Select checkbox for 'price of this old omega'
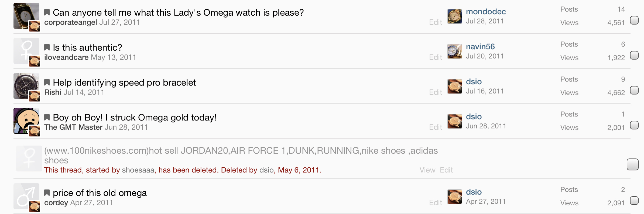This screenshot has height=214, width=644. 634,201
